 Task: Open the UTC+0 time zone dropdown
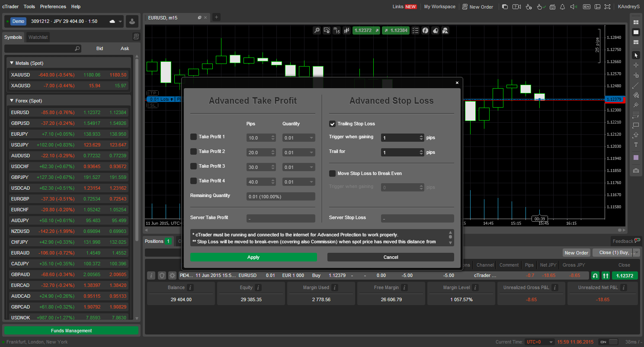pos(540,342)
